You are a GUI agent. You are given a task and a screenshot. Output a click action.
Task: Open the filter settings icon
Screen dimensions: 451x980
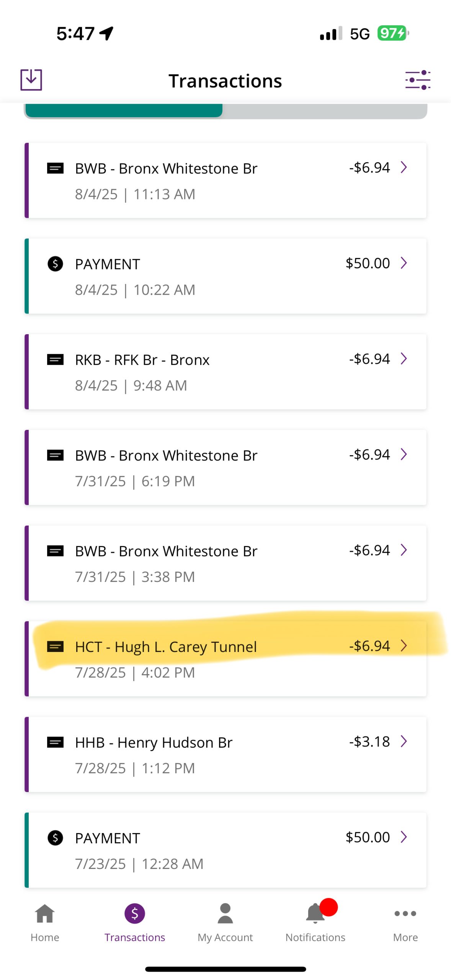pos(418,80)
